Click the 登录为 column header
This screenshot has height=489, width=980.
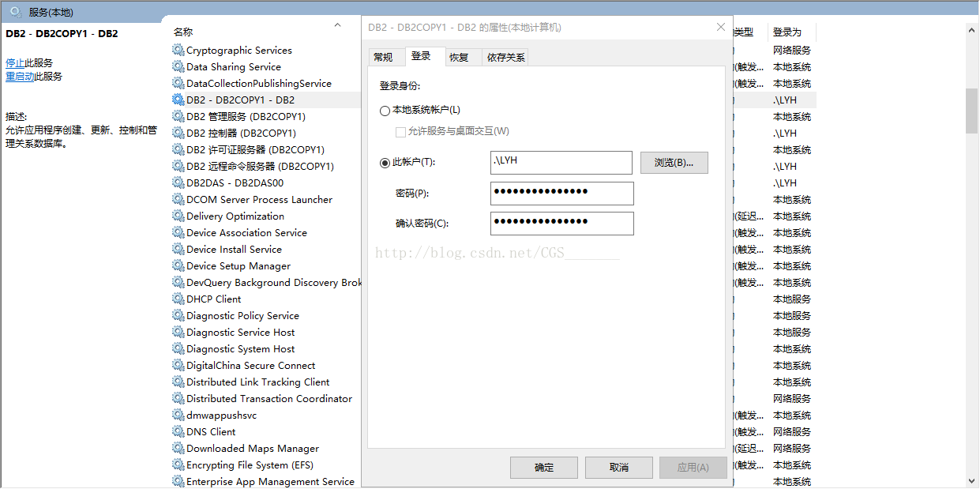pos(787,32)
